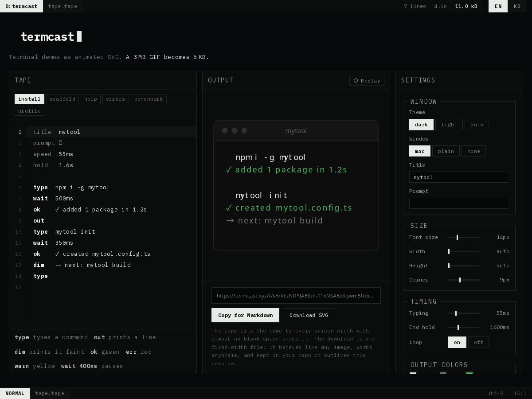The width and height of the screenshot is (532, 399).
Task: Adjust the Corner radius slider
Action: pos(463,280)
